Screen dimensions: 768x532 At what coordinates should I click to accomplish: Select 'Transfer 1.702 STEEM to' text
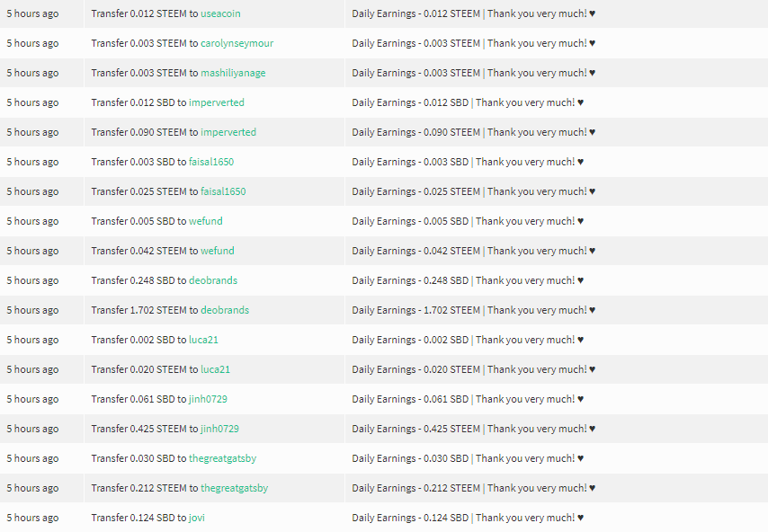[145, 310]
